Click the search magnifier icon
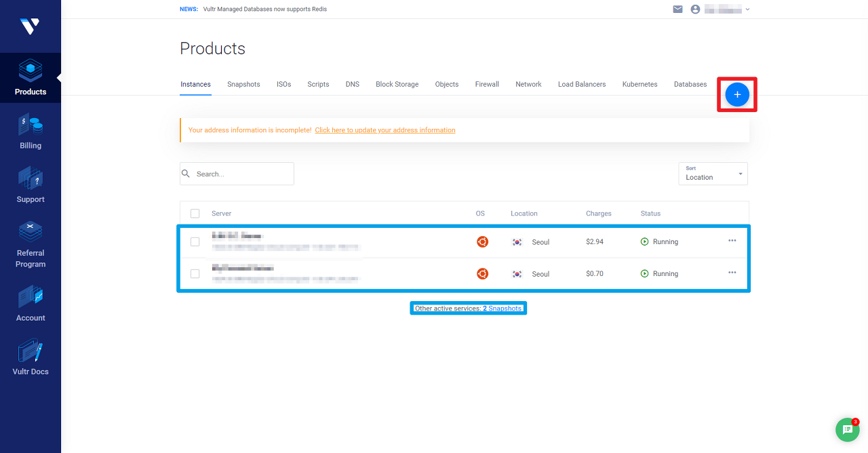Image resolution: width=868 pixels, height=453 pixels. point(186,174)
